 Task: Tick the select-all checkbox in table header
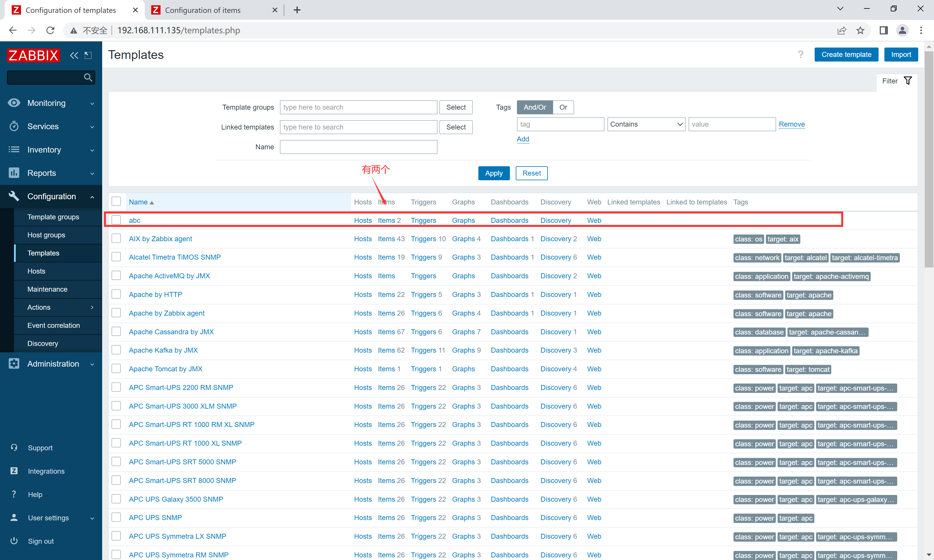click(x=116, y=202)
